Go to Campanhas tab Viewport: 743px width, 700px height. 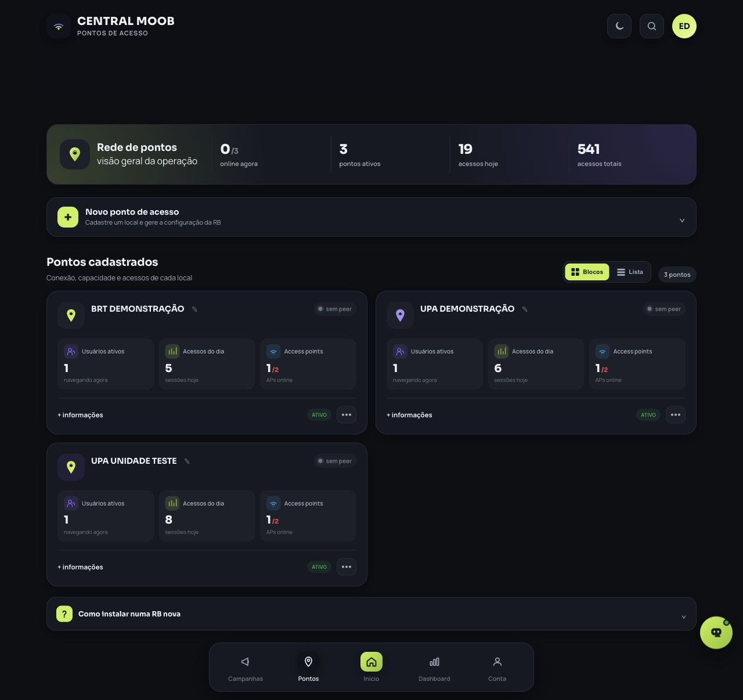point(246,669)
